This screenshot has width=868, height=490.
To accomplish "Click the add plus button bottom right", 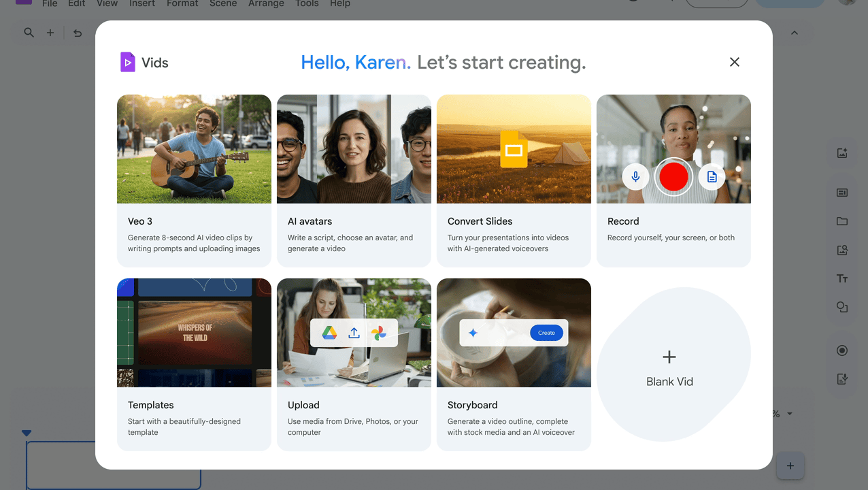I will pyautogui.click(x=790, y=465).
